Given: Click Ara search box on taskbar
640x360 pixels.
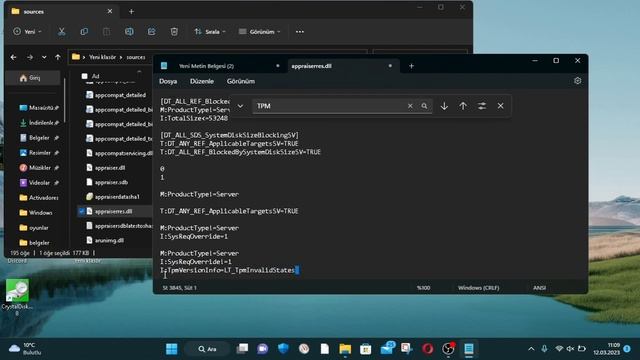Looking at the screenshot, I should pyautogui.click(x=207, y=349).
